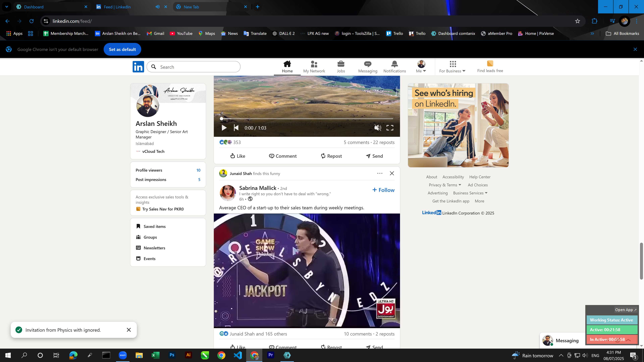Dismiss the default browser infobar

point(635,49)
